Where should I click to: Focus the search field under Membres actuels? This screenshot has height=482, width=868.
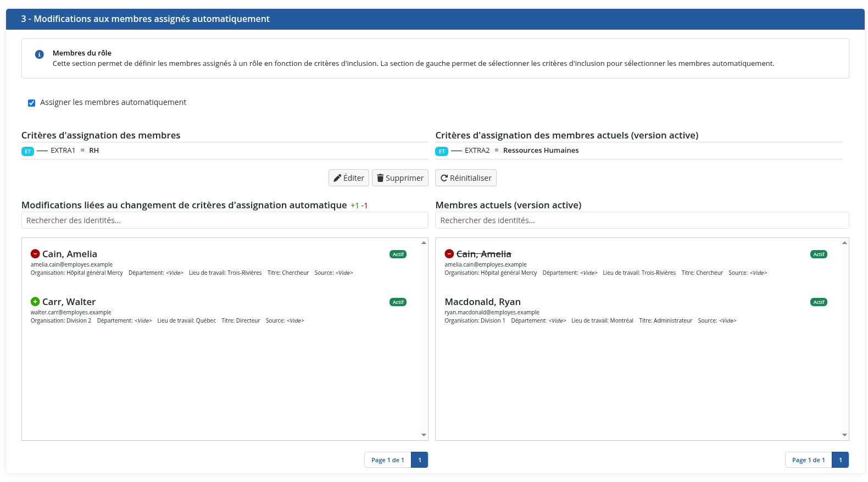(x=642, y=220)
